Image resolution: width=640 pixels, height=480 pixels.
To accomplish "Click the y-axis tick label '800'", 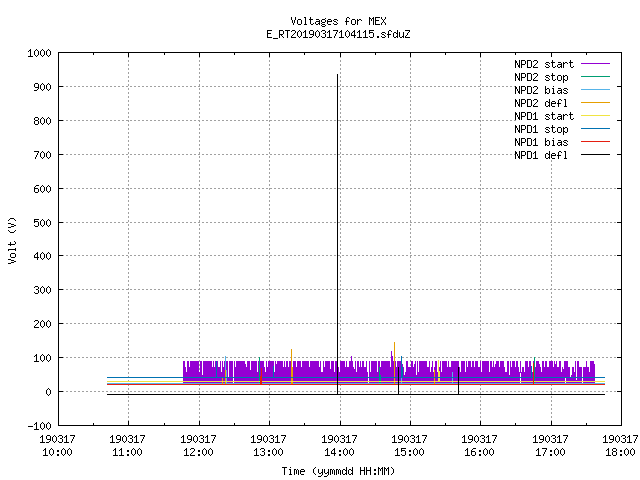I will 42,121.
